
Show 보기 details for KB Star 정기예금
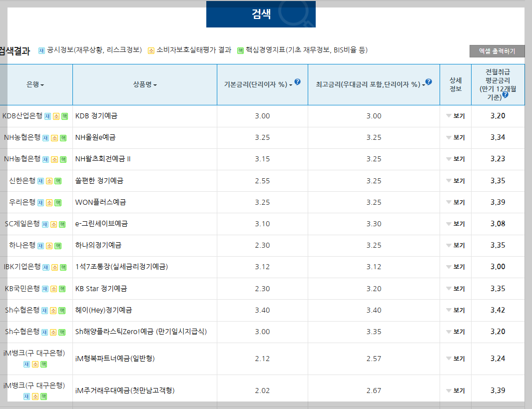tap(455, 289)
